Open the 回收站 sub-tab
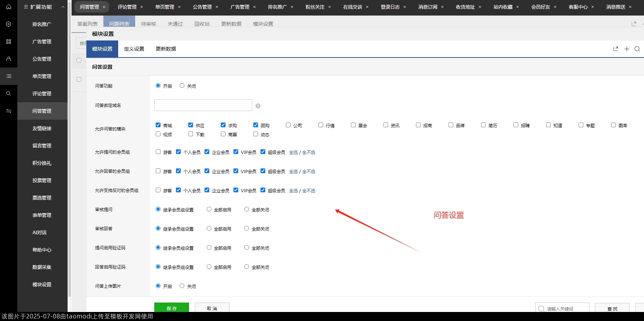The height and width of the screenshot is (321, 644). tap(202, 24)
